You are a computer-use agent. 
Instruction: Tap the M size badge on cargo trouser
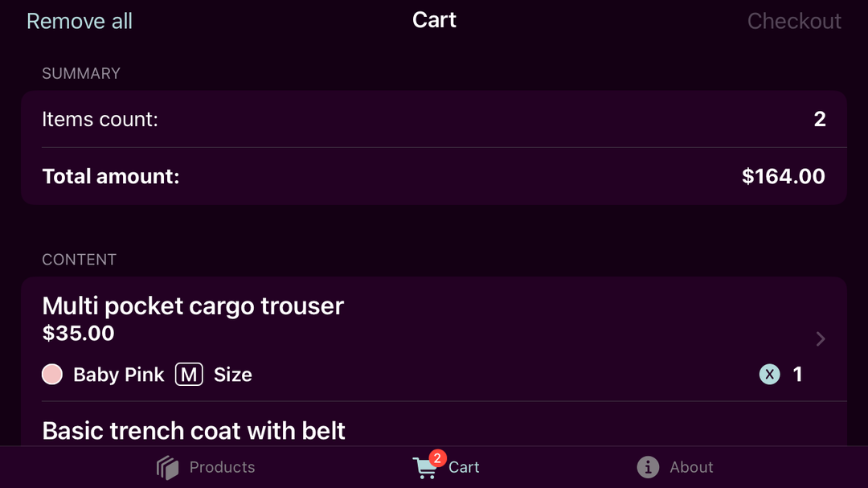point(188,374)
